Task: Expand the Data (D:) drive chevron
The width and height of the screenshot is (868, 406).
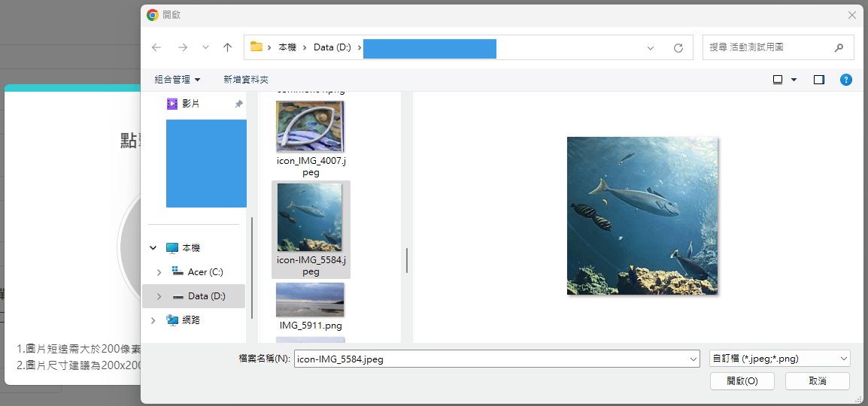Action: coord(159,296)
